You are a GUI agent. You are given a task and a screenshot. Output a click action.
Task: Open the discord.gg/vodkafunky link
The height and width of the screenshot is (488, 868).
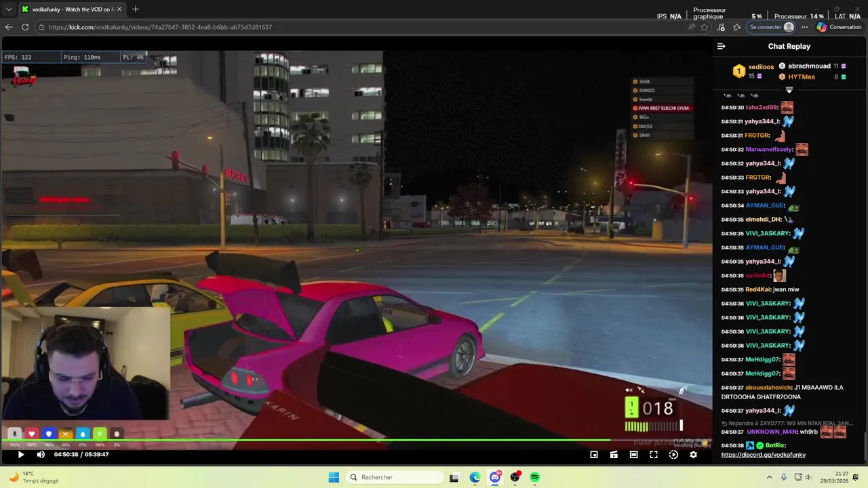[763, 455]
